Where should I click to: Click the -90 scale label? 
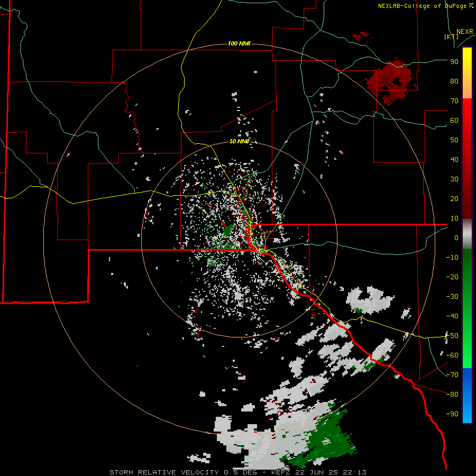(x=452, y=414)
